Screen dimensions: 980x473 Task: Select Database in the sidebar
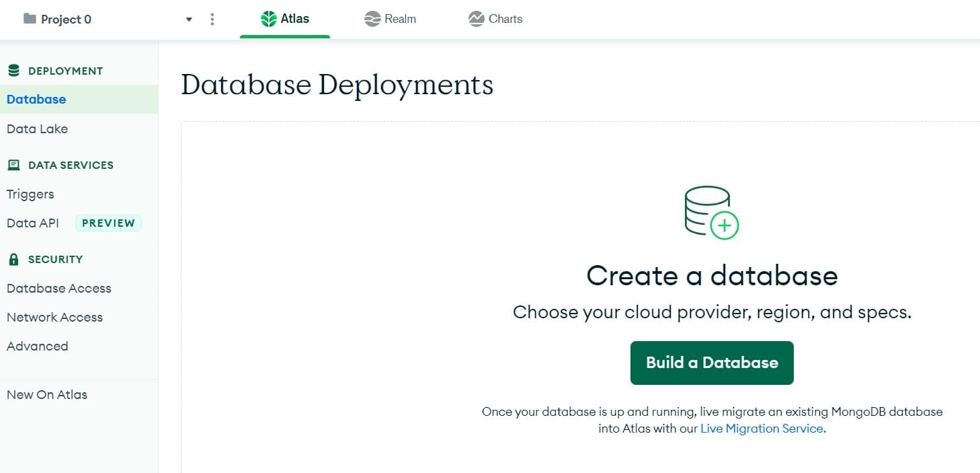(79, 99)
